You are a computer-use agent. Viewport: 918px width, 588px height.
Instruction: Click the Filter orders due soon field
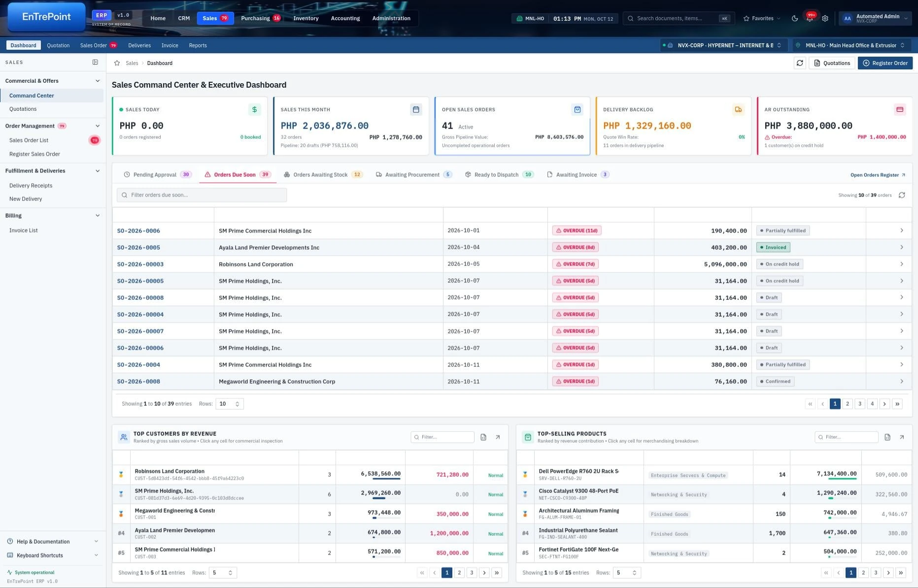202,195
